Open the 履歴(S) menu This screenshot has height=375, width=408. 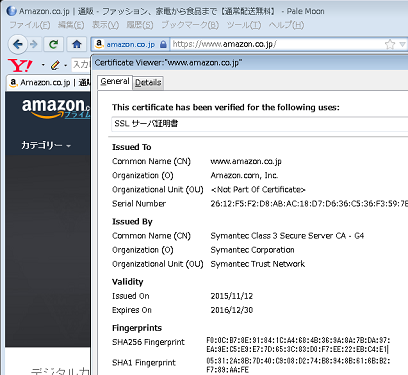pos(140,25)
